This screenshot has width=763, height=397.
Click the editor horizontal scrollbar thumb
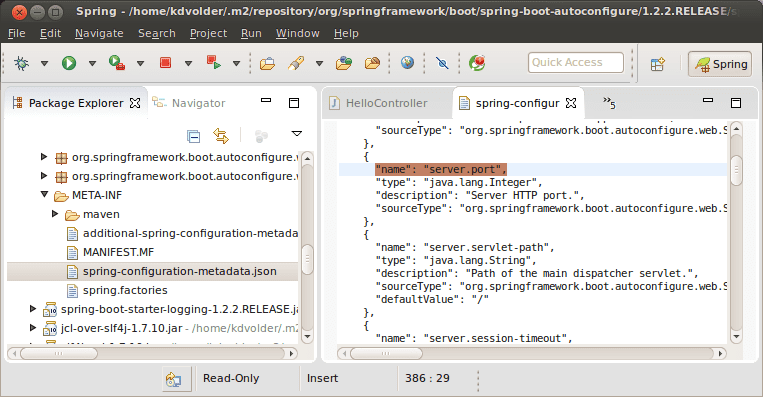[x=385, y=353]
